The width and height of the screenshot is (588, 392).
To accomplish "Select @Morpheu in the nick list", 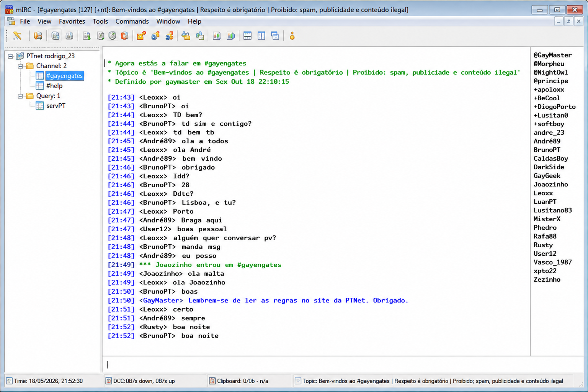I will click(x=549, y=64).
